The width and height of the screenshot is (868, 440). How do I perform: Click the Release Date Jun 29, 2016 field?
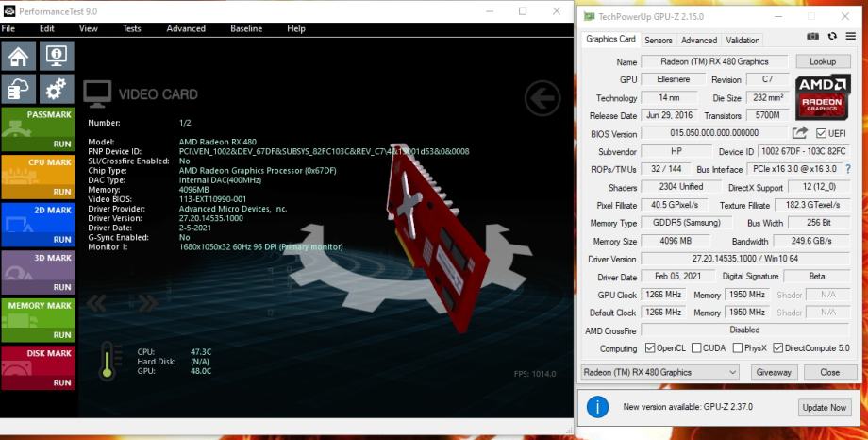[x=669, y=115]
